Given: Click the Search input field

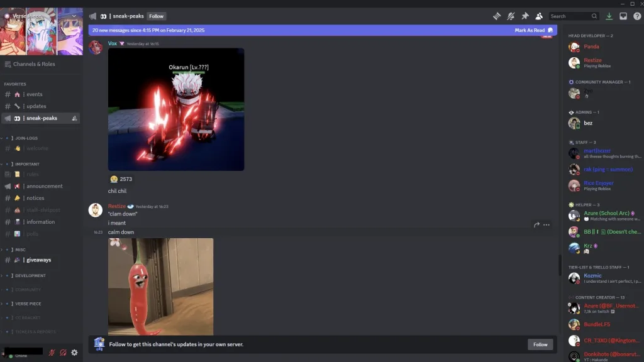Looking at the screenshot, I should pyautogui.click(x=574, y=16).
